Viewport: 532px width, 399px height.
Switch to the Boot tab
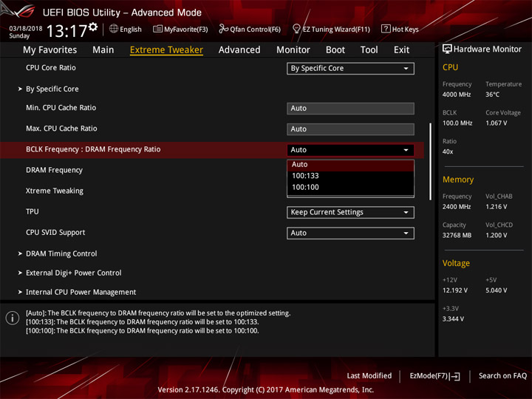coord(335,50)
